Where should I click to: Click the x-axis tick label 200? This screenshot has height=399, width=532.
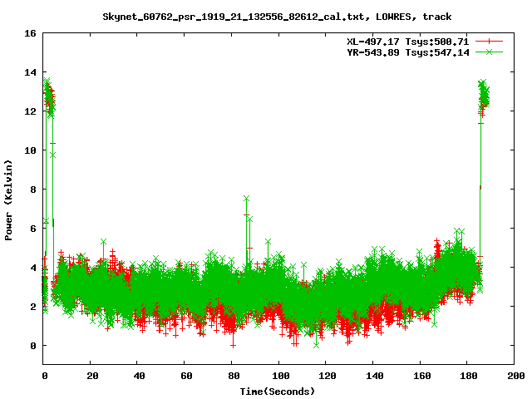[515, 376]
